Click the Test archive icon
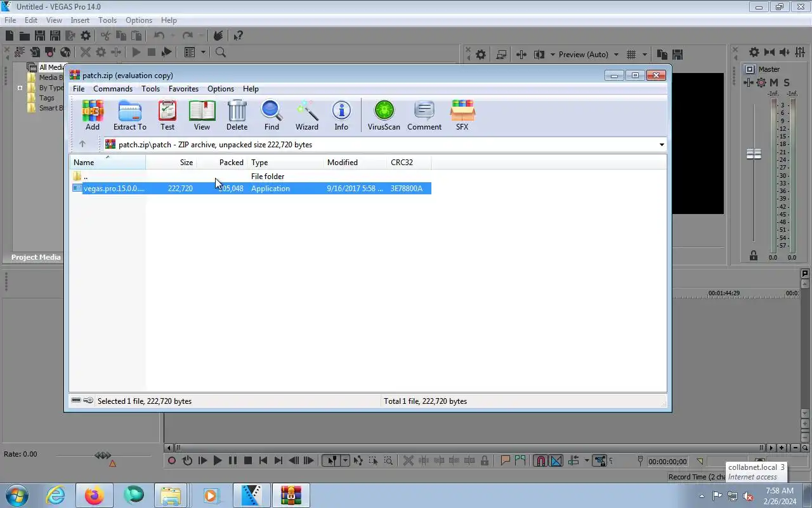The image size is (812, 508). point(167,116)
